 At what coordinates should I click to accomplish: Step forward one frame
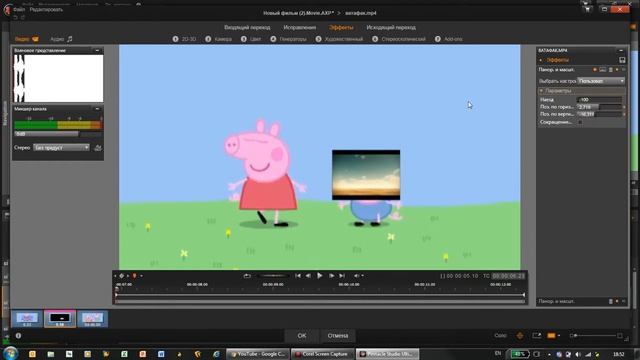pos(331,276)
